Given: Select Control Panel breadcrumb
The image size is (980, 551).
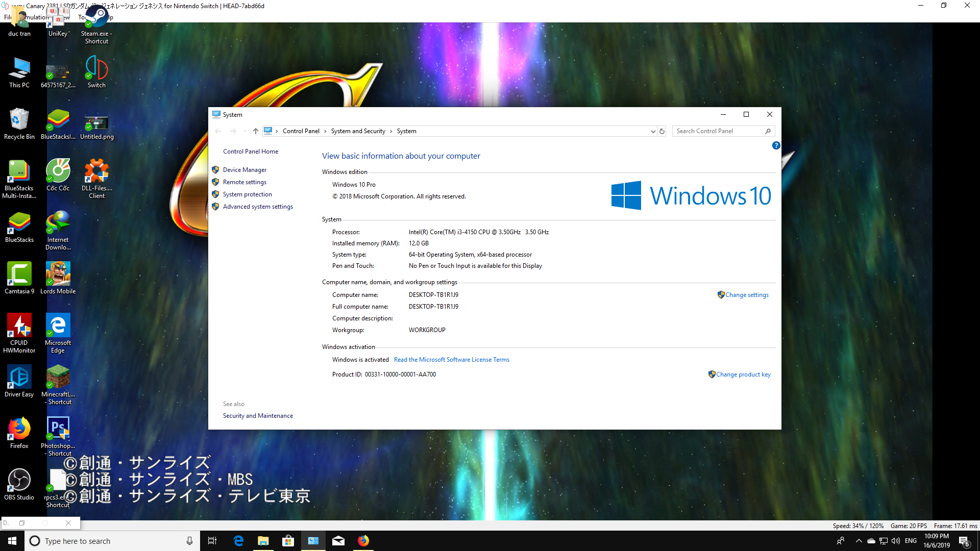Looking at the screenshot, I should [x=301, y=131].
